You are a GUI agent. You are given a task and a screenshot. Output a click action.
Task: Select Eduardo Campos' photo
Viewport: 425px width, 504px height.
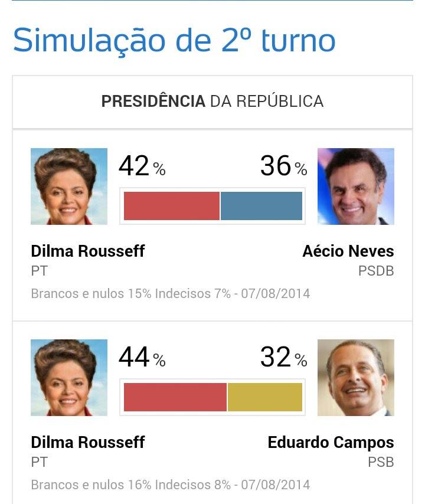(x=356, y=376)
